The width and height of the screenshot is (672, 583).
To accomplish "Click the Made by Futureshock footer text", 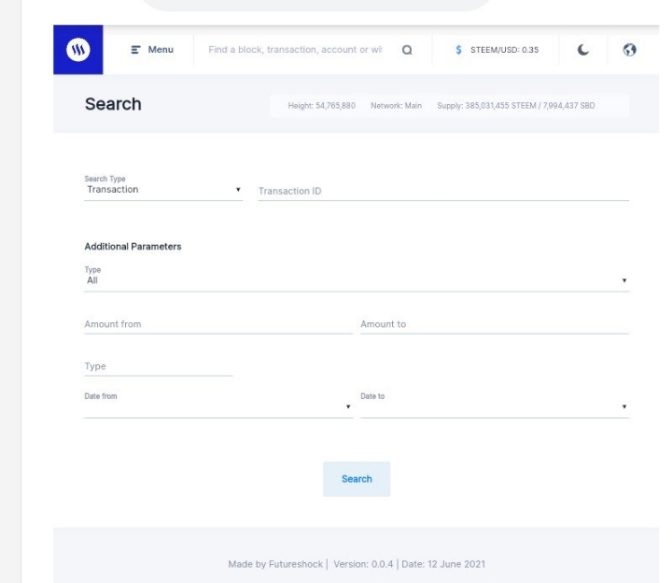I will point(275,564).
